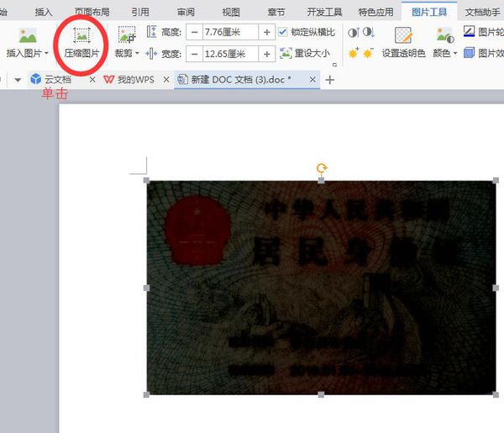
Task: Click the width field showing 12.65厘米
Action: pos(230,54)
